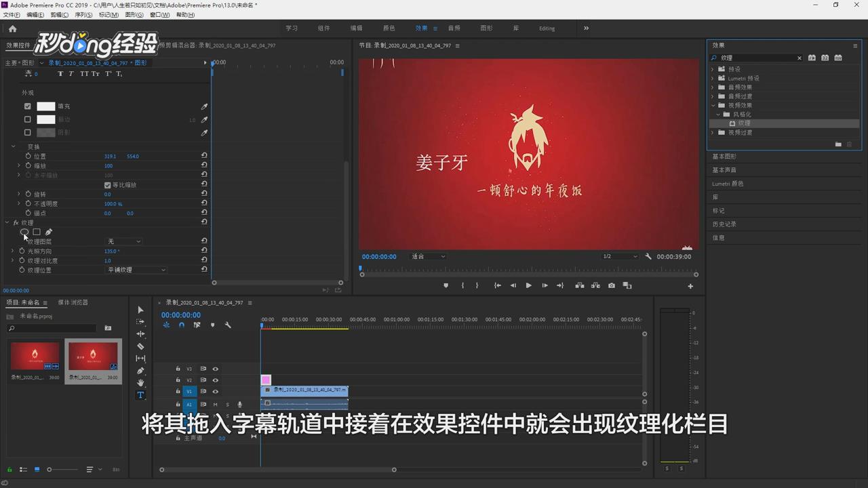The height and width of the screenshot is (488, 868).
Task: Open the 适合 zoom level dropdown
Action: (428, 256)
